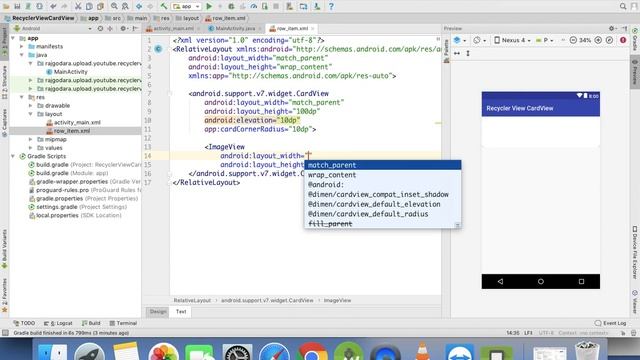Image resolution: width=640 pixels, height=360 pixels.
Task: Select the row_item.xml editor tab
Action: [x=292, y=29]
